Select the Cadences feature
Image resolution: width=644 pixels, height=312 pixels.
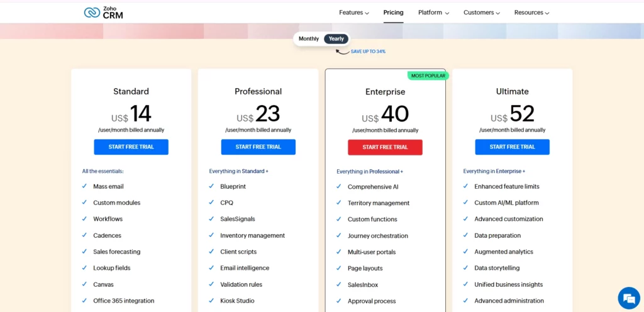107,235
